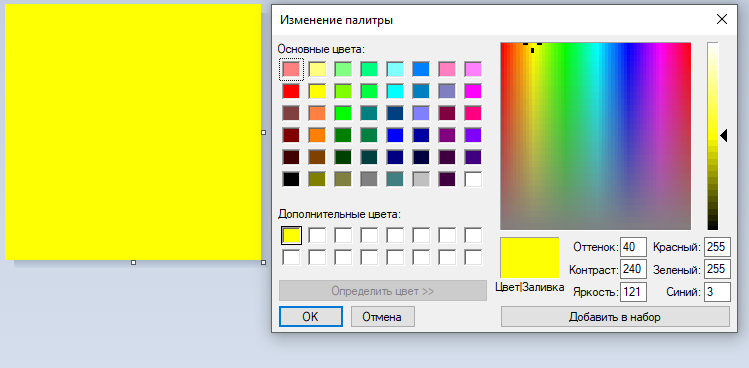749x368 pixels.
Task: Click the Зеленый value field
Action: 717,270
